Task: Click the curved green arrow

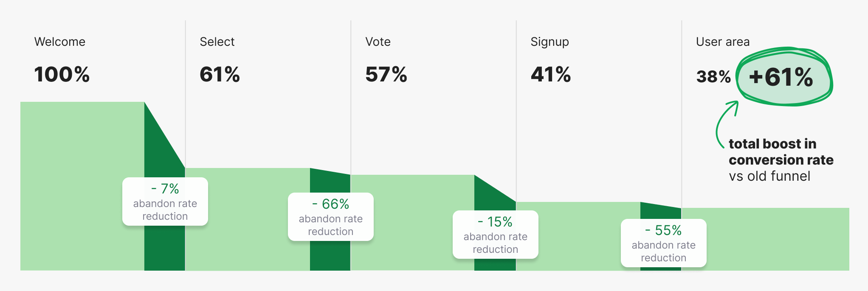Action: tap(723, 123)
